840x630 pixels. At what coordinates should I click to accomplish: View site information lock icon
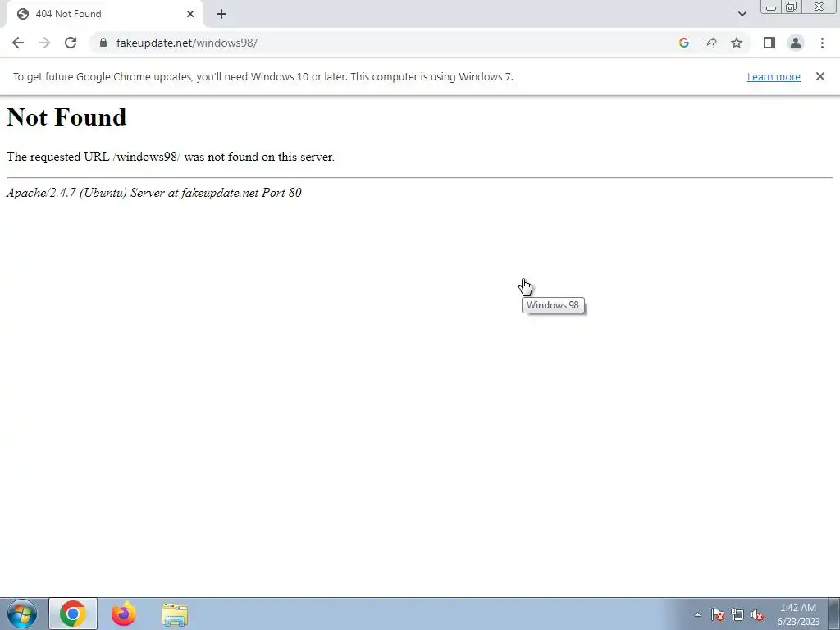coord(103,43)
